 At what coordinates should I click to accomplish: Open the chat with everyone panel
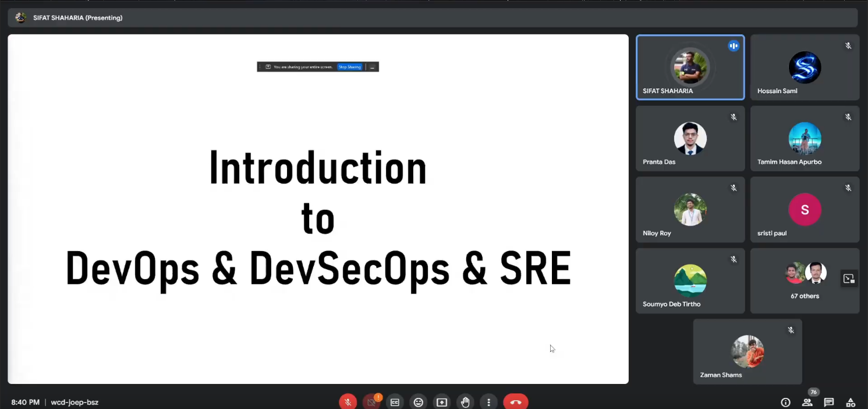coord(829,402)
